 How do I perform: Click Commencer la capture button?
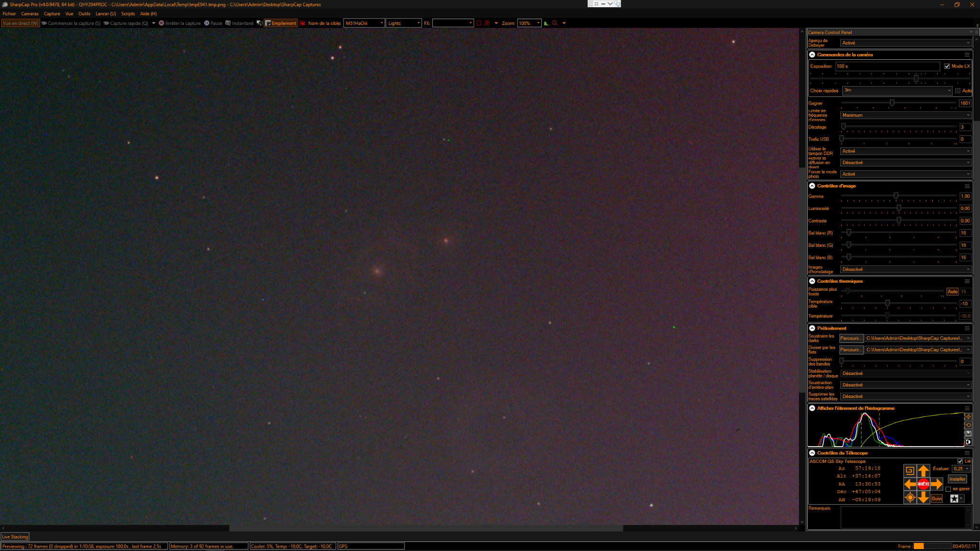pos(71,23)
